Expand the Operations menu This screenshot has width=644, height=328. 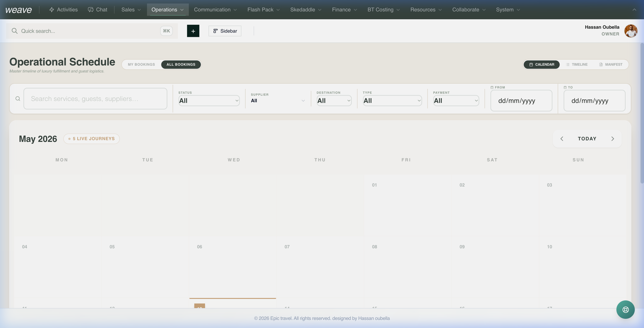tap(168, 9)
